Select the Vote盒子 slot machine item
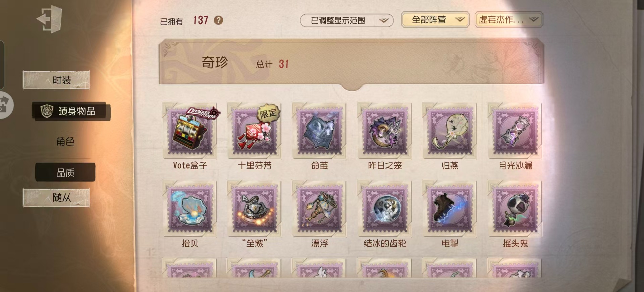644x292 pixels. [x=190, y=131]
